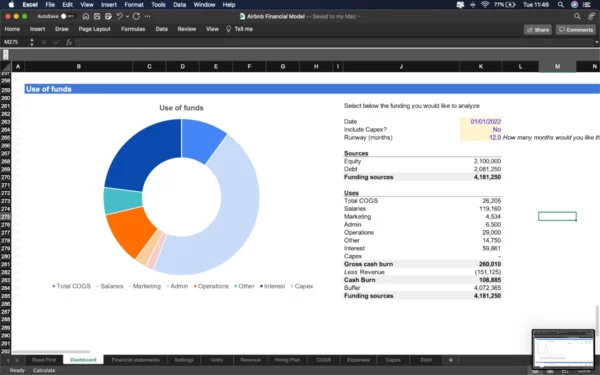This screenshot has width=600, height=375.
Task: Add a new sheet with plus button
Action: point(450,360)
